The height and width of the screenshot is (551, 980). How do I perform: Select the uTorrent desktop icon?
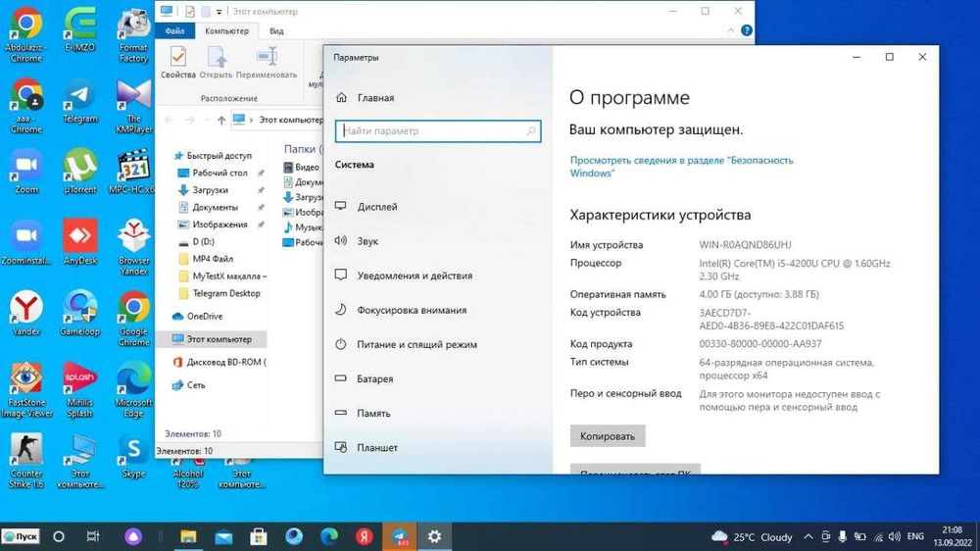pos(80,172)
